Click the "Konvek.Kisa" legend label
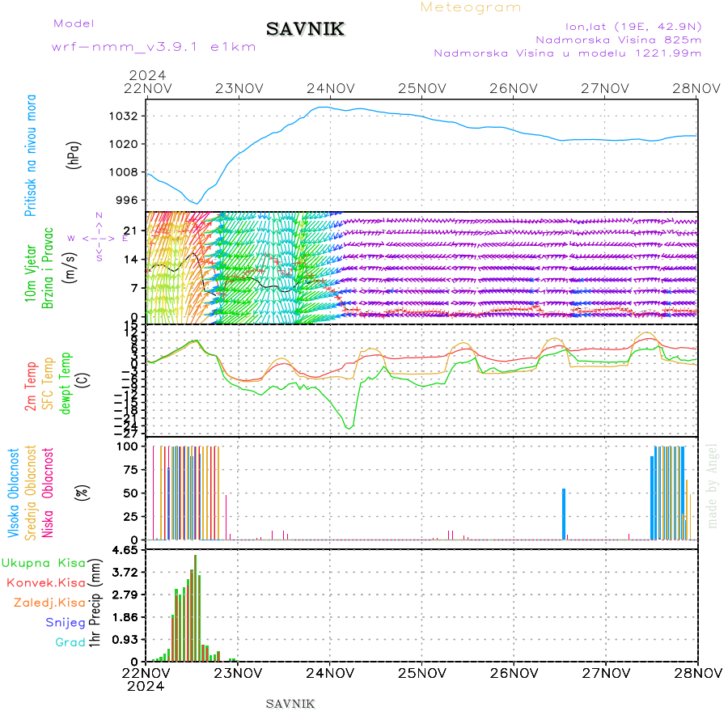 point(46,583)
